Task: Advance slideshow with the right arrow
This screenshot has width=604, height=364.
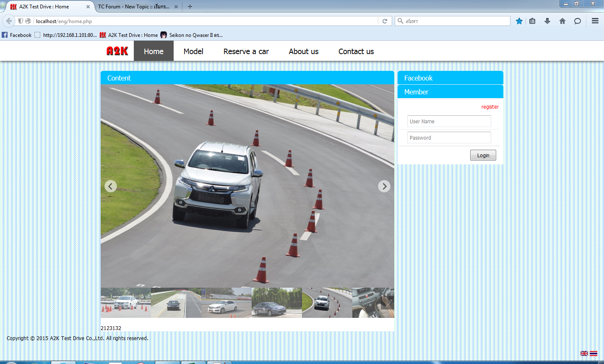Action: pos(384,186)
